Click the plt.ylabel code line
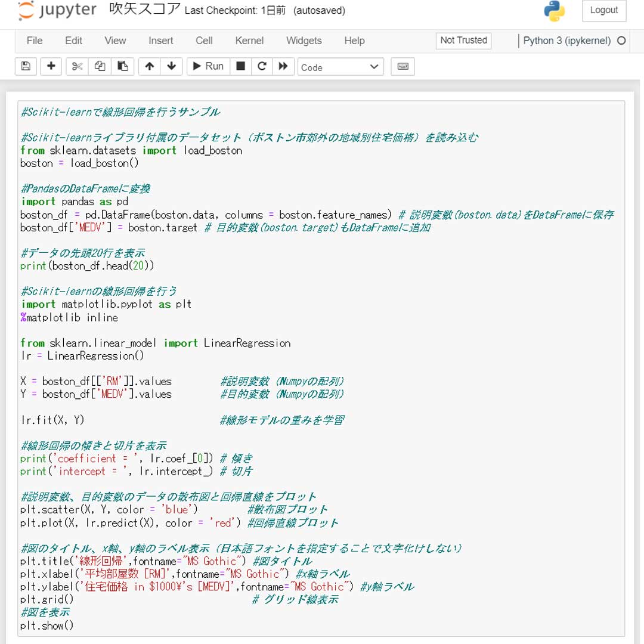This screenshot has width=644, height=644. click(x=217, y=587)
